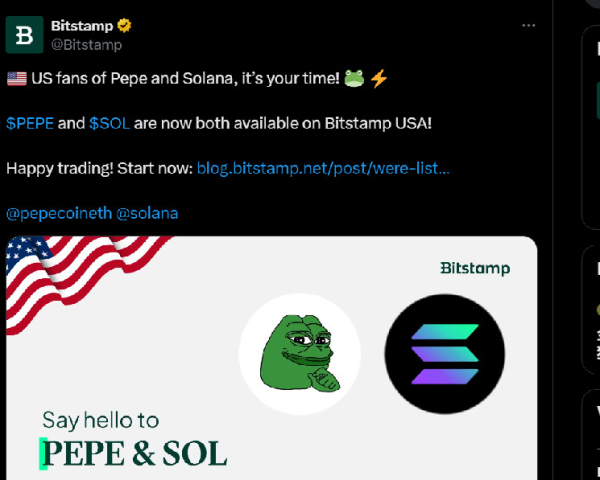Visit the @solana mention
Viewport: 600px width, 480px height.
147,213
